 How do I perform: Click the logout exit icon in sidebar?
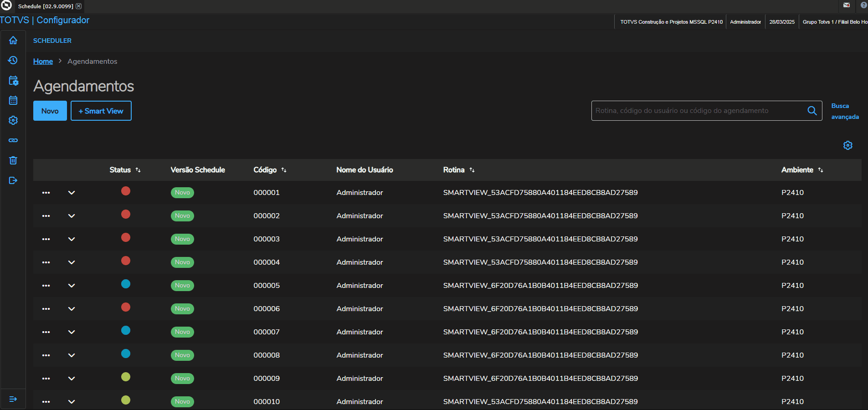pyautogui.click(x=13, y=180)
